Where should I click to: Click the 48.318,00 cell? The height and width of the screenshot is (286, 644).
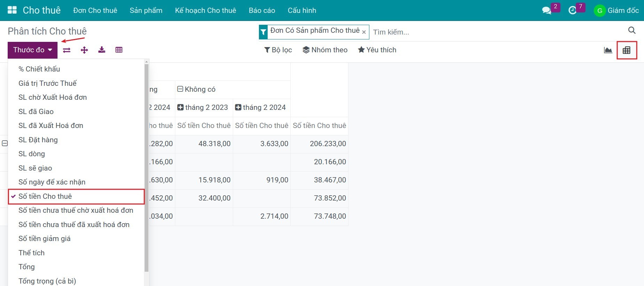[x=204, y=144]
